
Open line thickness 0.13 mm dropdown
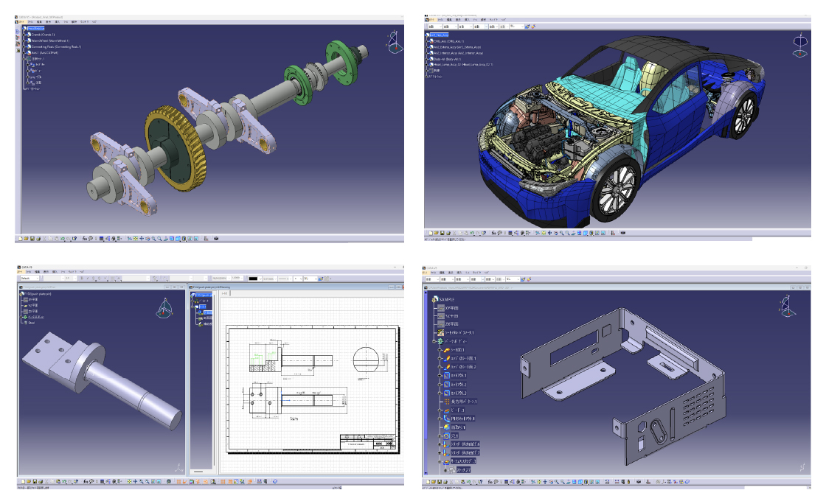(x=270, y=279)
